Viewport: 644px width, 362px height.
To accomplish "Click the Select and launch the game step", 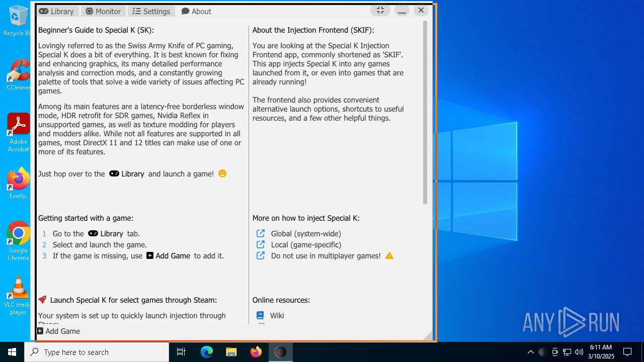I will [x=100, y=244].
